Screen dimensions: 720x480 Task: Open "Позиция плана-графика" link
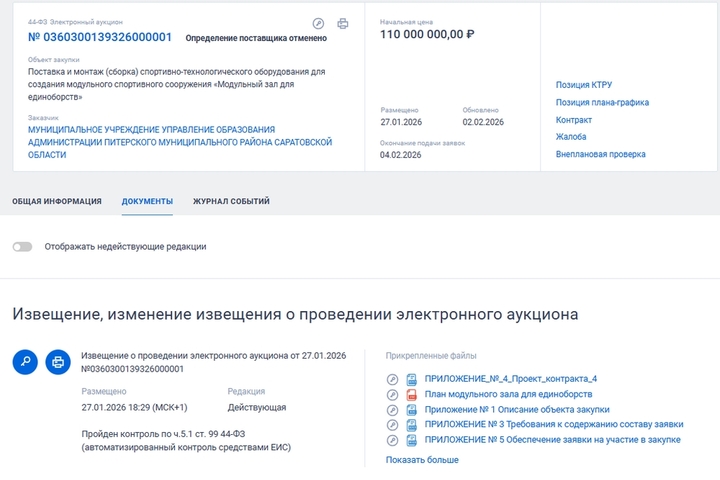(x=602, y=102)
